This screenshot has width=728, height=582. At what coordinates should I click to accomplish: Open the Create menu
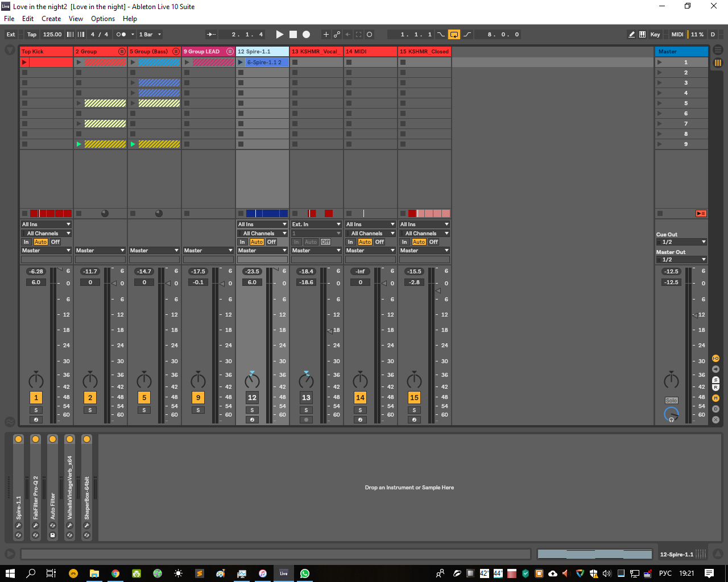pos(51,19)
